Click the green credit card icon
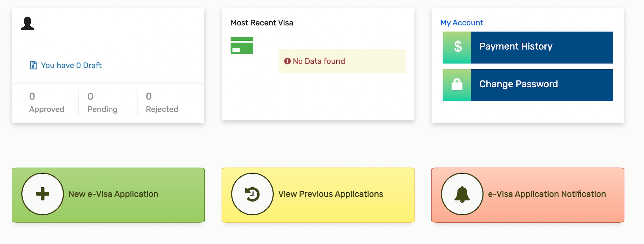The image size is (644, 244). point(241,45)
